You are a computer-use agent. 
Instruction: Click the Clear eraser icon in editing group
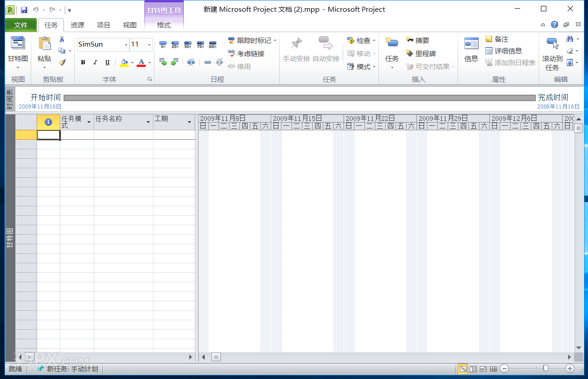tap(570, 51)
